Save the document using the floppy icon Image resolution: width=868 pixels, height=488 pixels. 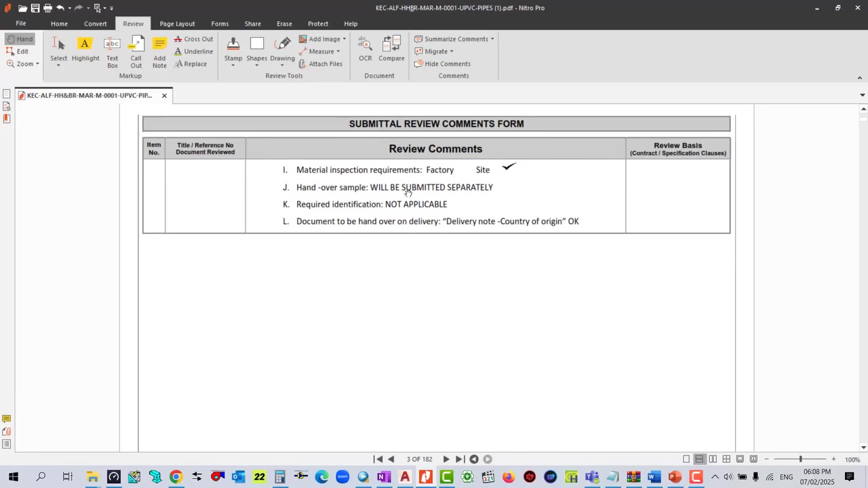coord(35,8)
